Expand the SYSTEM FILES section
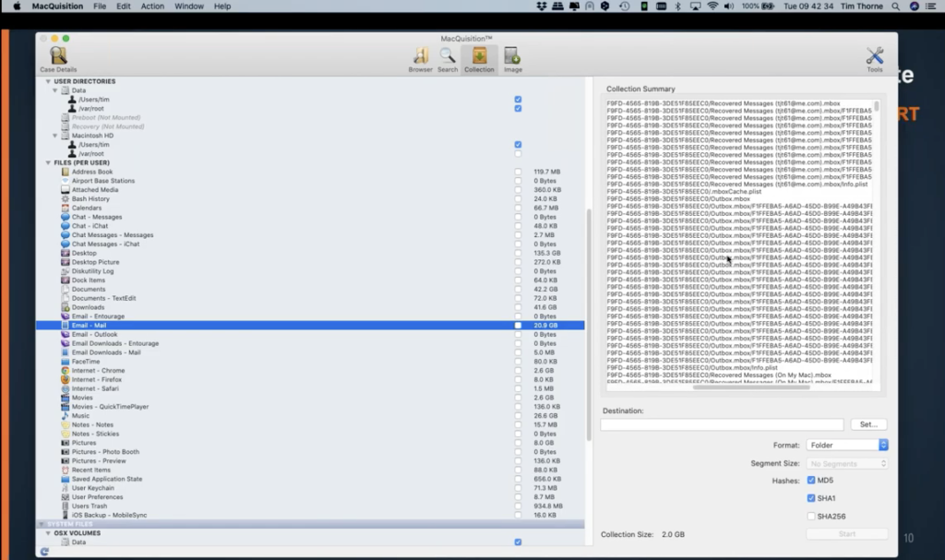The image size is (945, 560). tap(41, 524)
